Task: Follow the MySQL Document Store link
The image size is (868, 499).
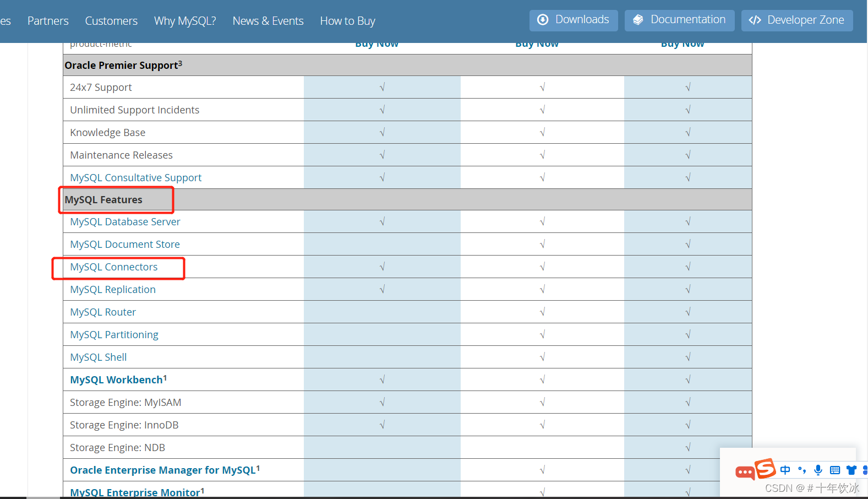Action: (125, 244)
